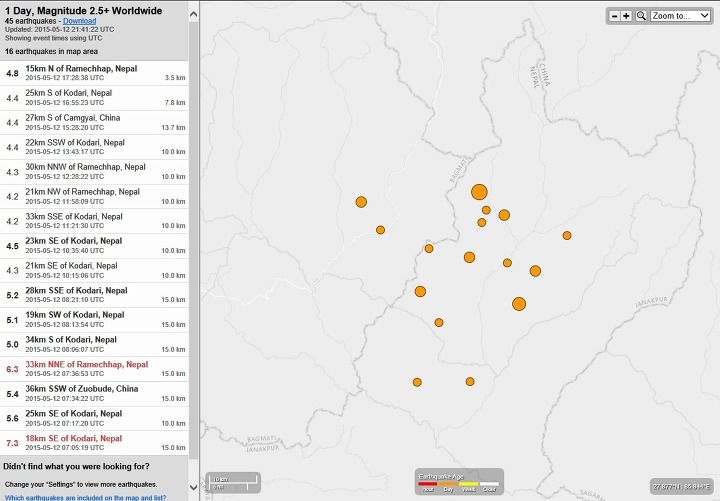Click the Earthquake Age legend on the map
720x501 pixels.
click(x=459, y=482)
